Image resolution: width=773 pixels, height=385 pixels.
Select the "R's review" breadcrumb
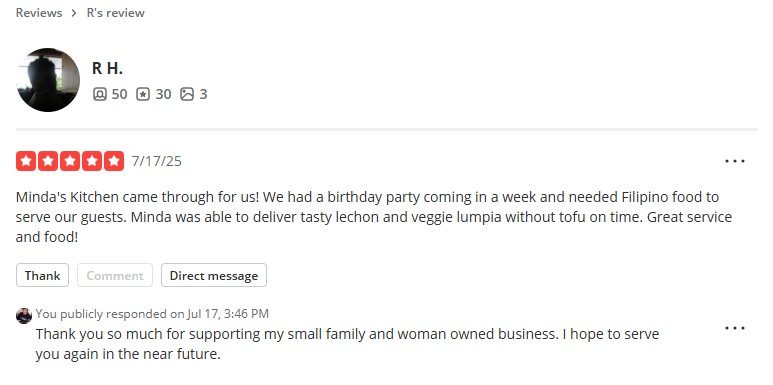(x=115, y=13)
